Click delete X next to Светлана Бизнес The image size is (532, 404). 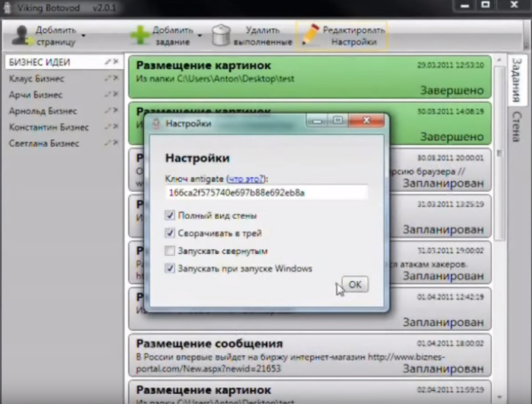(x=116, y=143)
